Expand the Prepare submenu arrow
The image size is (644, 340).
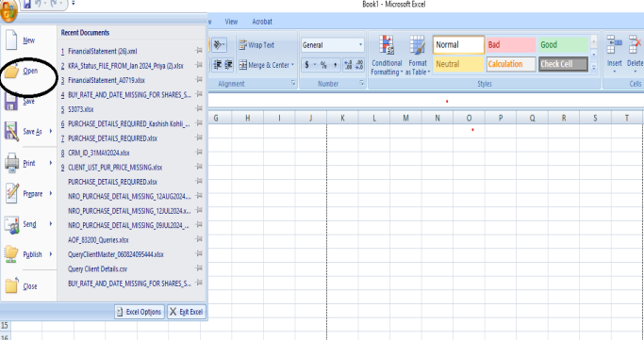(51, 193)
